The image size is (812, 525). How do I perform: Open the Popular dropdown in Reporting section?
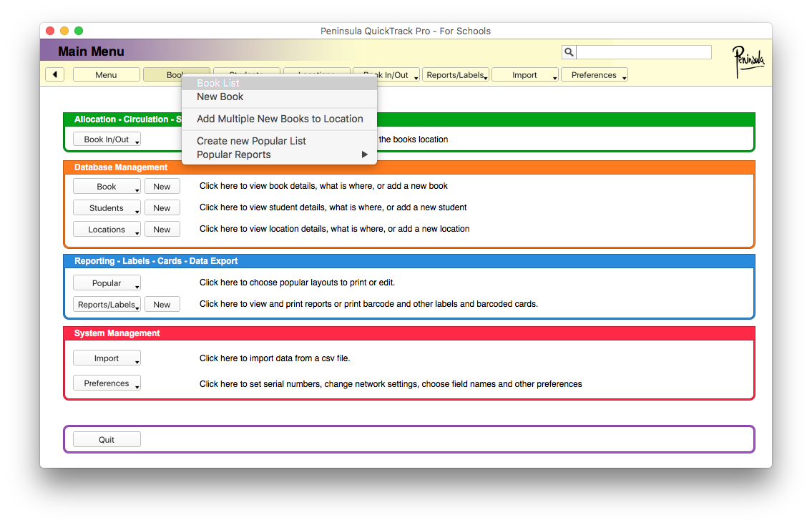pyautogui.click(x=107, y=283)
